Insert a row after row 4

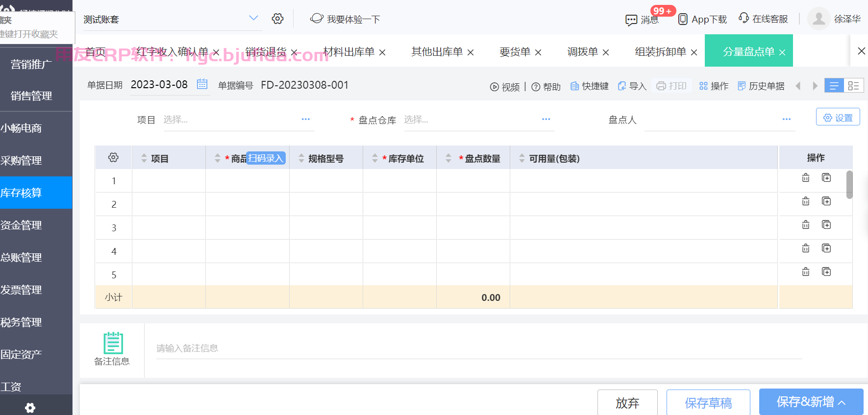click(x=826, y=248)
